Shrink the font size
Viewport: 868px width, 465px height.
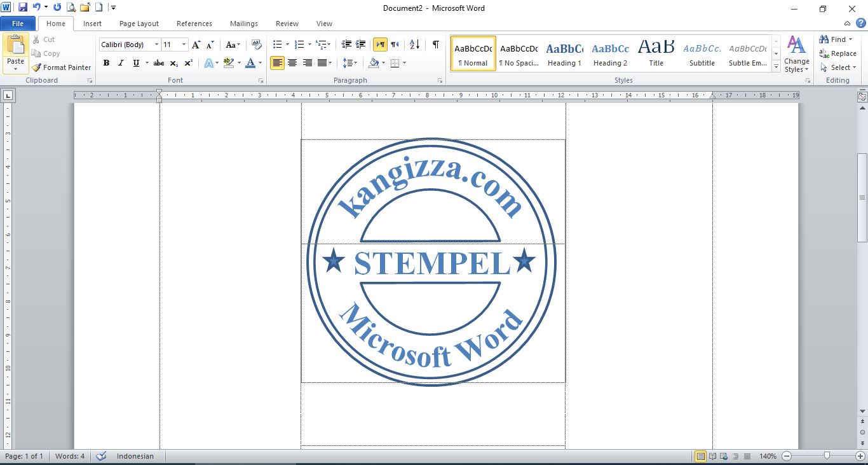[x=210, y=45]
